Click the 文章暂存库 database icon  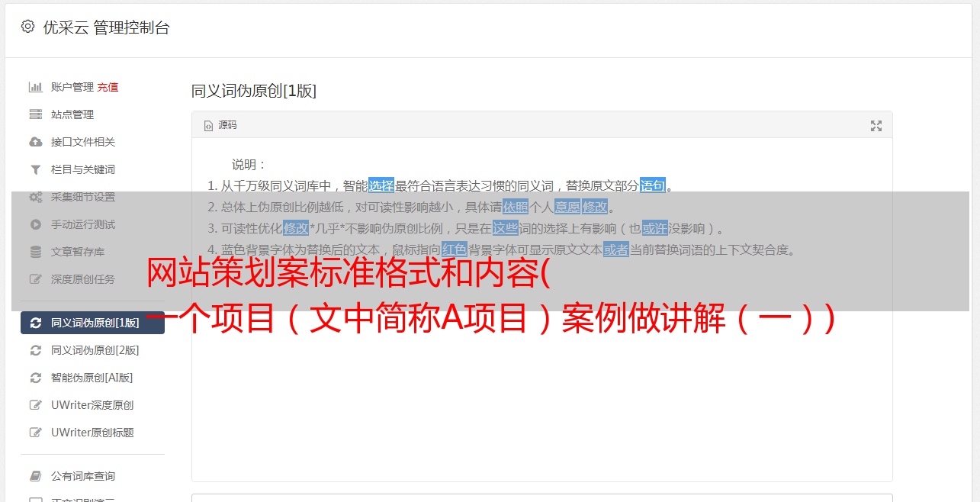(35, 252)
